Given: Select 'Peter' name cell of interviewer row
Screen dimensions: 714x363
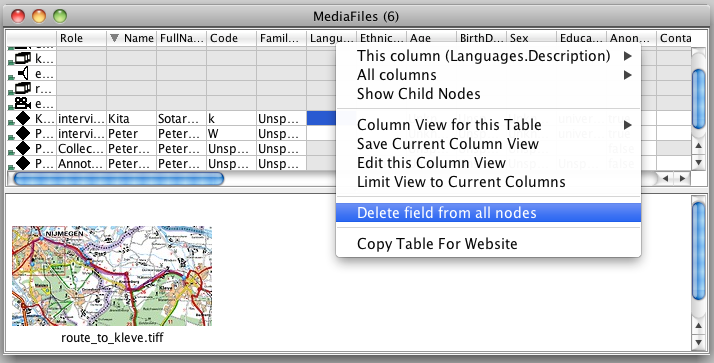Looking at the screenshot, I should coord(132,134).
